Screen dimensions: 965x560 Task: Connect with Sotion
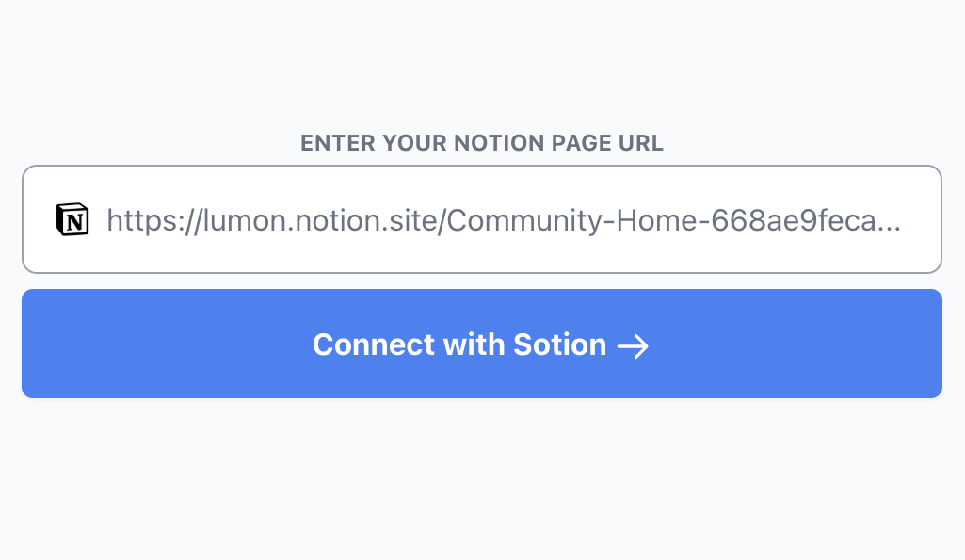(482, 344)
